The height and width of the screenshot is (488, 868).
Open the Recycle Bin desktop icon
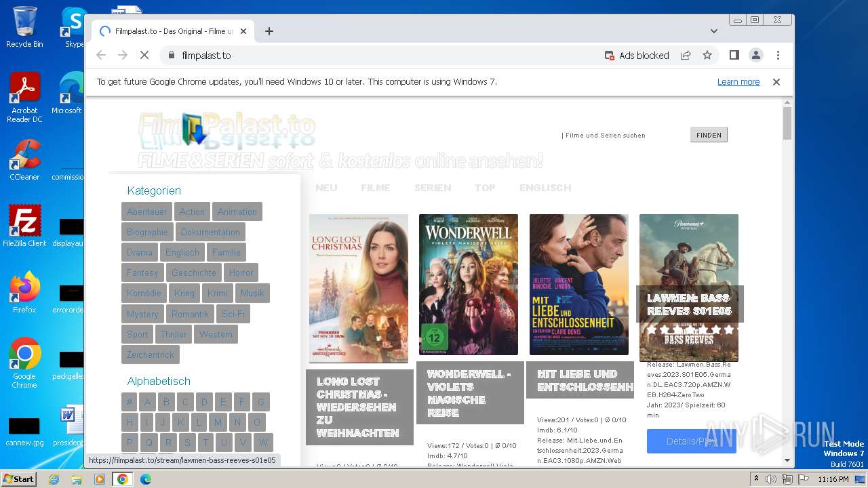[24, 27]
